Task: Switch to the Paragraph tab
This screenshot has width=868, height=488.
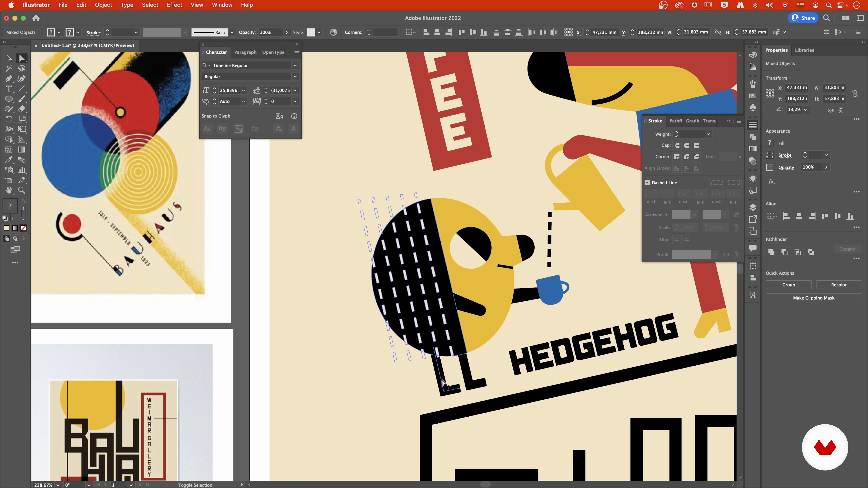Action: (x=245, y=52)
